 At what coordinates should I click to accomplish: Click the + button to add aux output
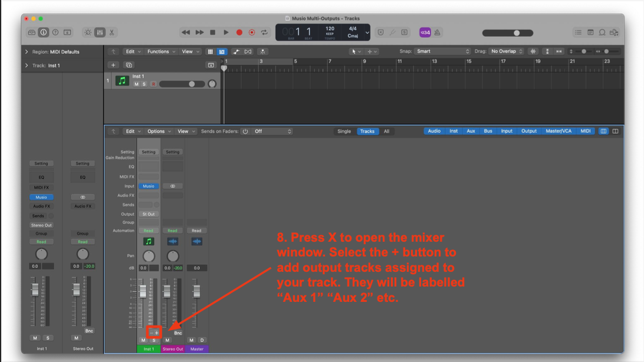point(157,333)
